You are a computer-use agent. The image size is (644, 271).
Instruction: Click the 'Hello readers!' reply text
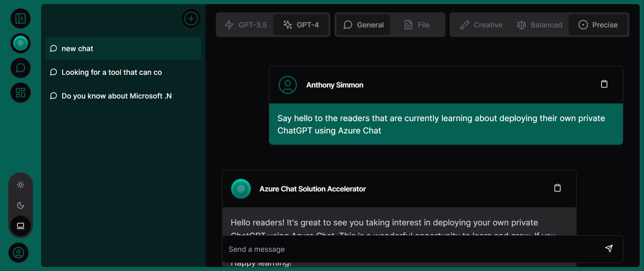[x=384, y=223]
